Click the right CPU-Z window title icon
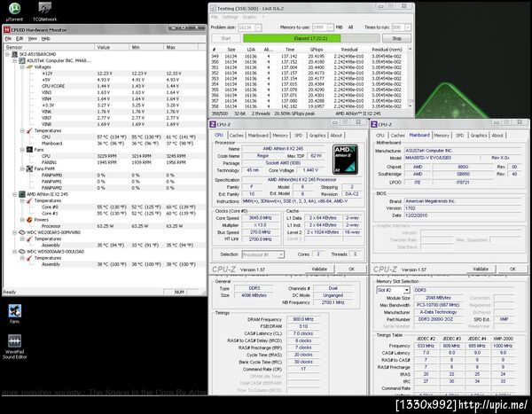Image resolution: width=532 pixels, height=414 pixels. (374, 124)
